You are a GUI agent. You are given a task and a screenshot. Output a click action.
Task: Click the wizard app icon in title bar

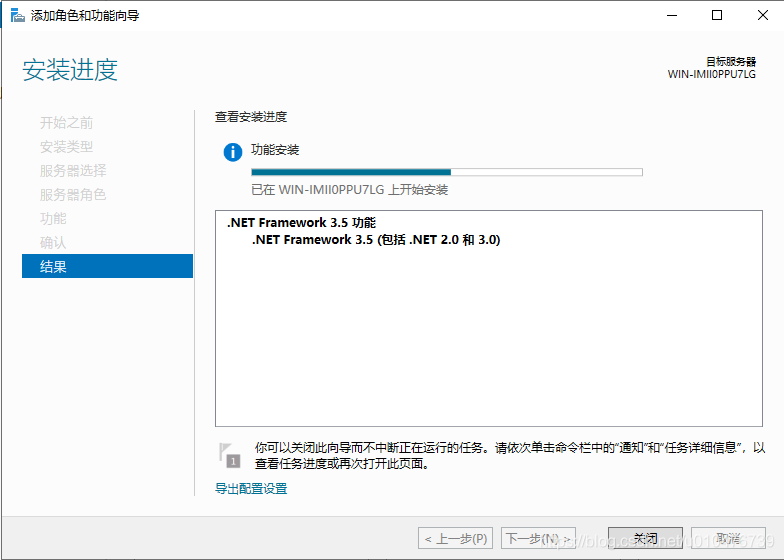[x=17, y=15]
